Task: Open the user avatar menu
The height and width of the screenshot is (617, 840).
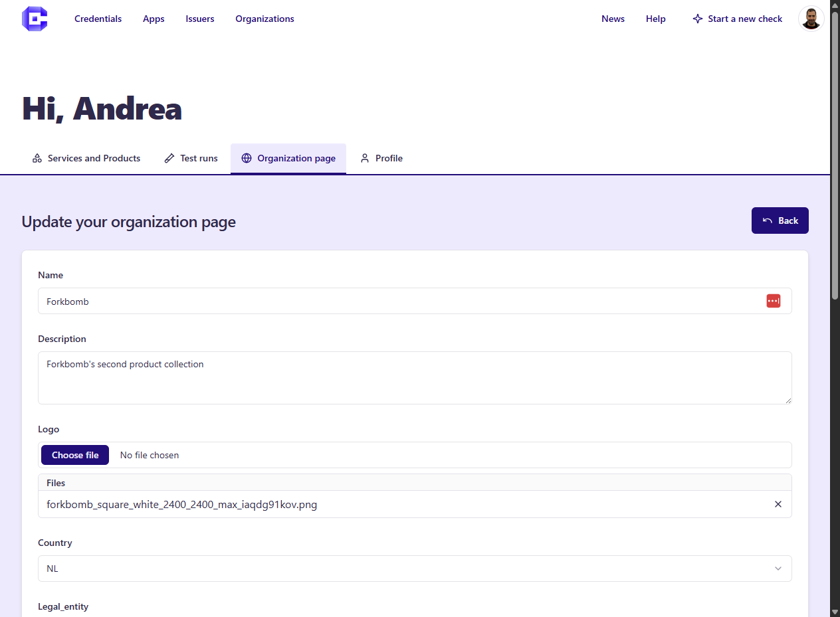Action: 811,19
